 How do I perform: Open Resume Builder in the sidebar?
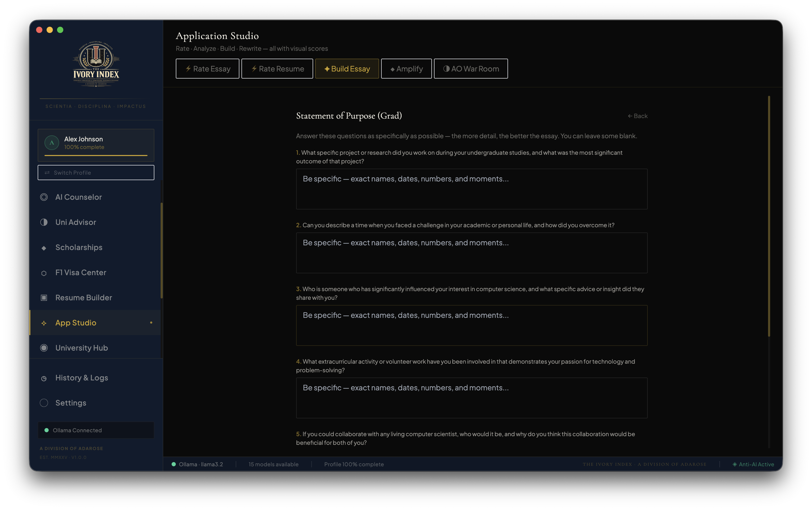pos(95,297)
